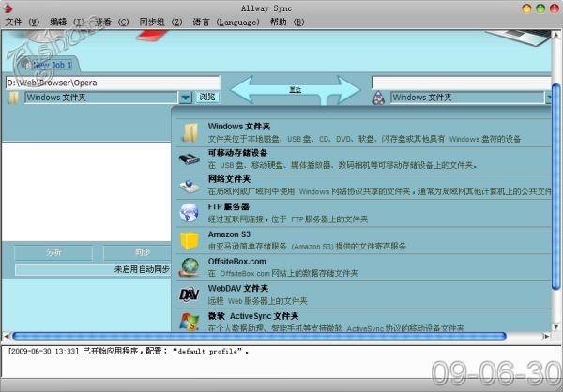Click the scroll up arrow at the top right
Viewport: 563px width, 392px height.
pos(556,35)
